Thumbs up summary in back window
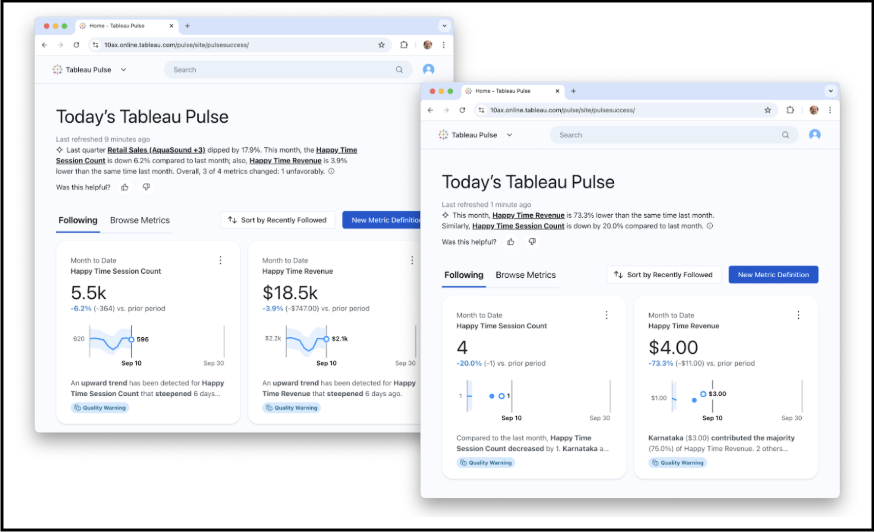 click(125, 187)
